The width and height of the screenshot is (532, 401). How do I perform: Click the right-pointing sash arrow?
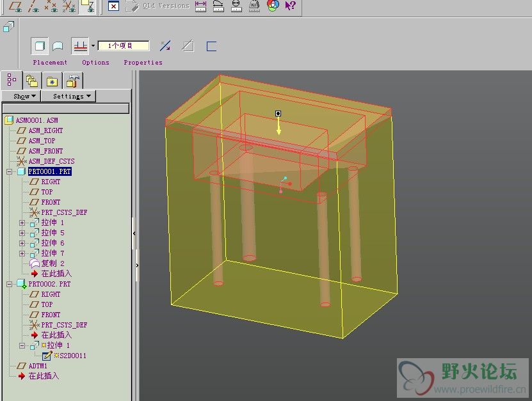coord(137,265)
